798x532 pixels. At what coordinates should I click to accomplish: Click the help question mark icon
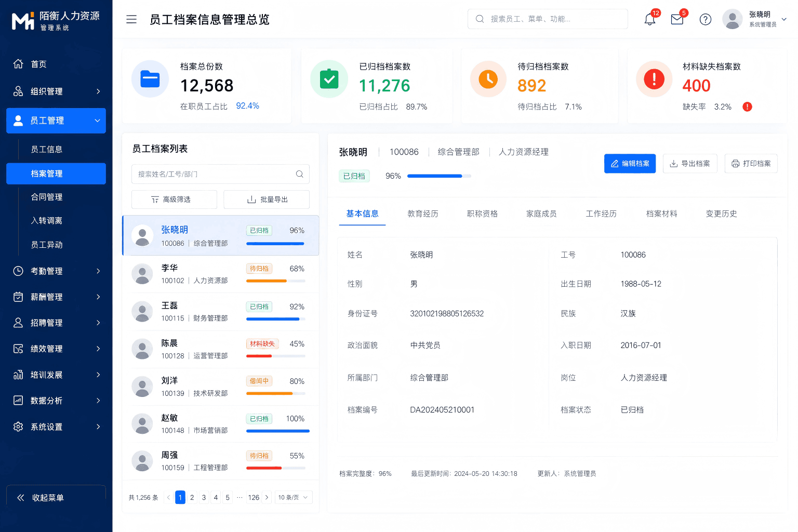(705, 19)
